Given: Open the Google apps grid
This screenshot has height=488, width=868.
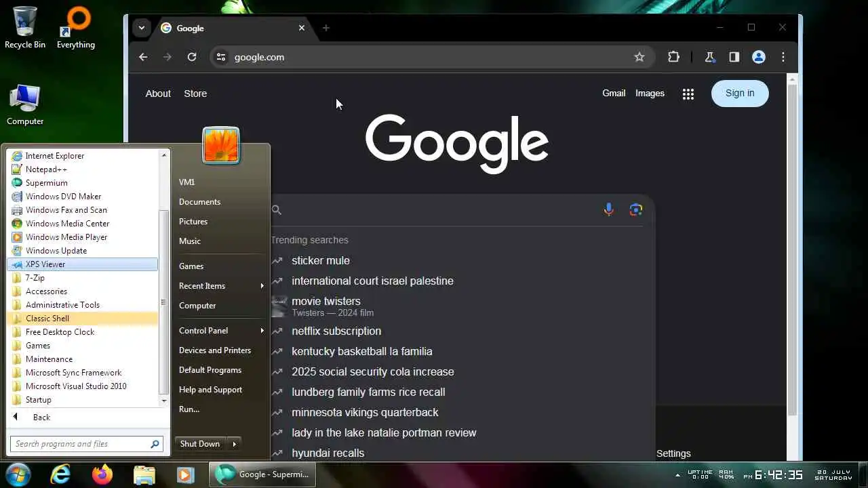Looking at the screenshot, I should coord(688,94).
